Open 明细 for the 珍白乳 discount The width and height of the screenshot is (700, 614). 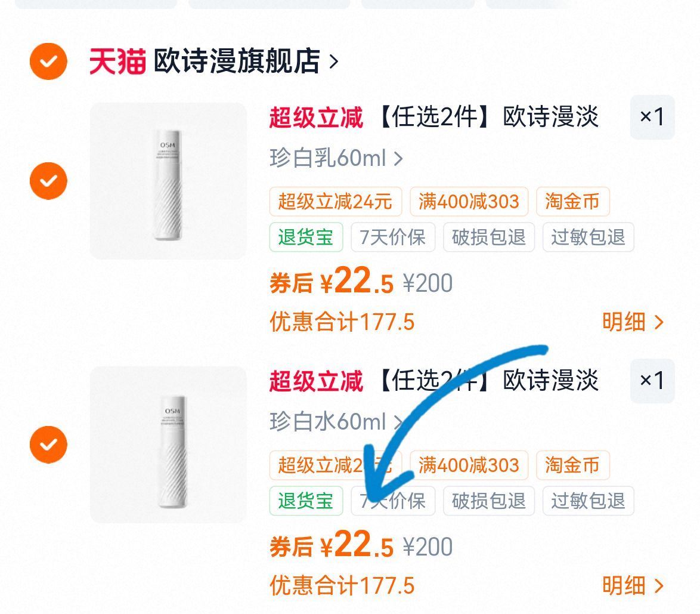pyautogui.click(x=632, y=322)
